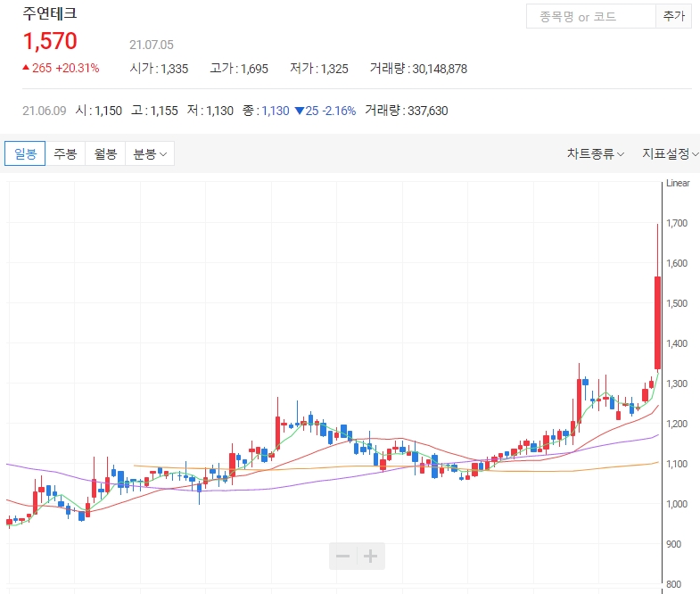The width and height of the screenshot is (700, 594).
Task: Click the Linear scale label
Action: click(678, 183)
